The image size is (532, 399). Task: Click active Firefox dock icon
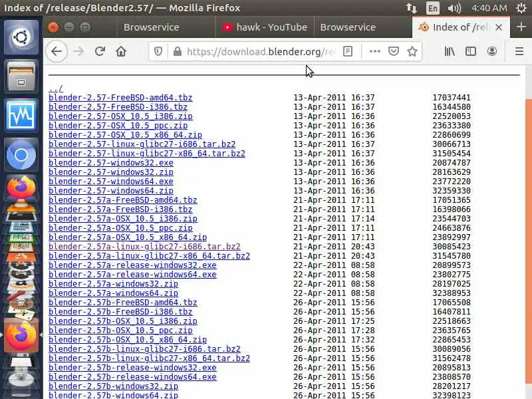point(21,335)
